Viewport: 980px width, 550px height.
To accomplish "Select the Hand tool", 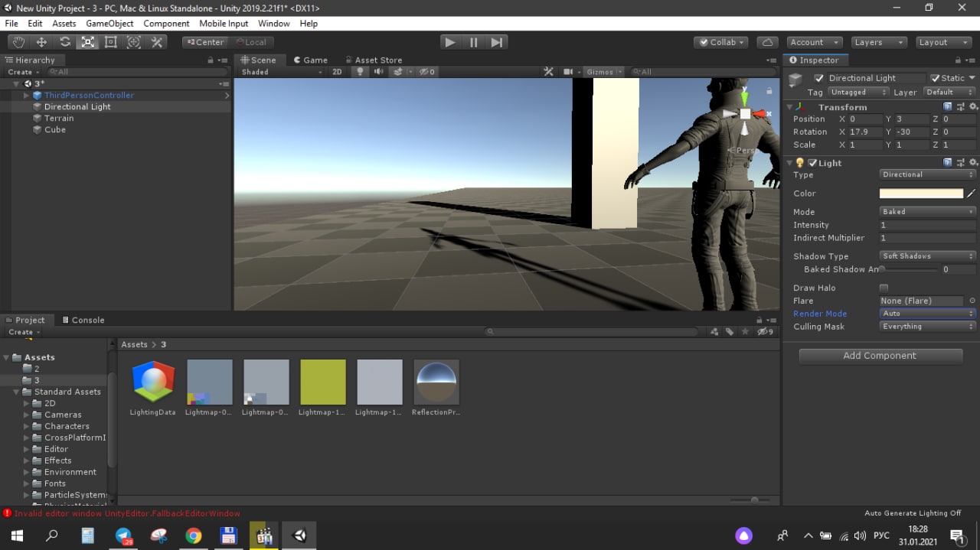I will 19,42.
